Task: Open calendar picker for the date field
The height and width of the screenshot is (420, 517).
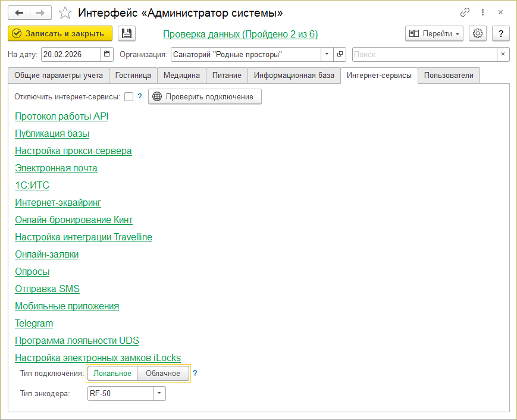Action: tap(107, 55)
